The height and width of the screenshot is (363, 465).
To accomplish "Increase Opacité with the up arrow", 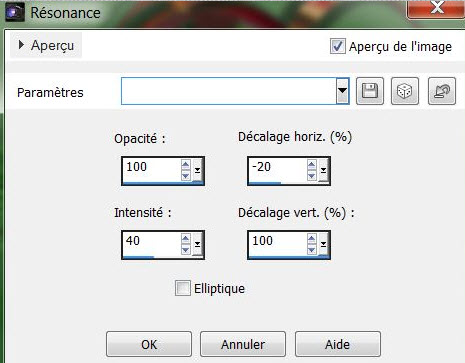I will coord(186,164).
